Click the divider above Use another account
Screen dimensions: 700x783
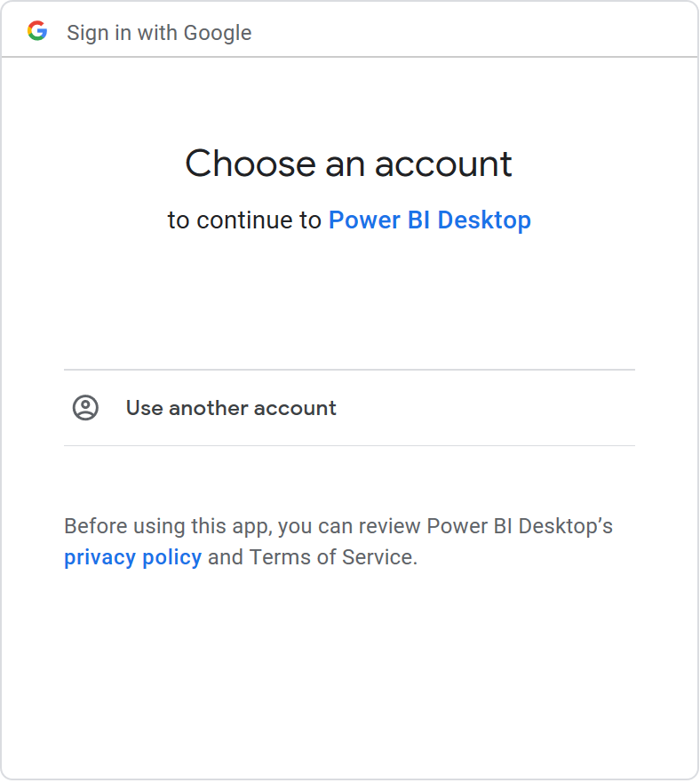(349, 369)
